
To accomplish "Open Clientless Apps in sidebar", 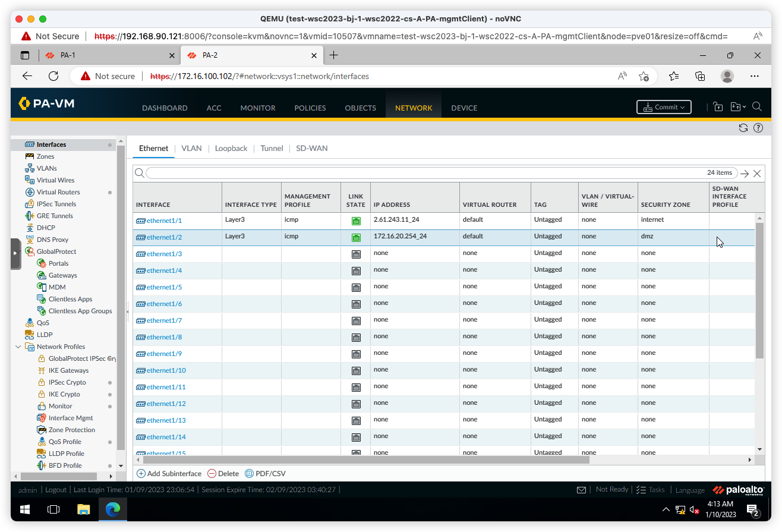I will coord(65,299).
